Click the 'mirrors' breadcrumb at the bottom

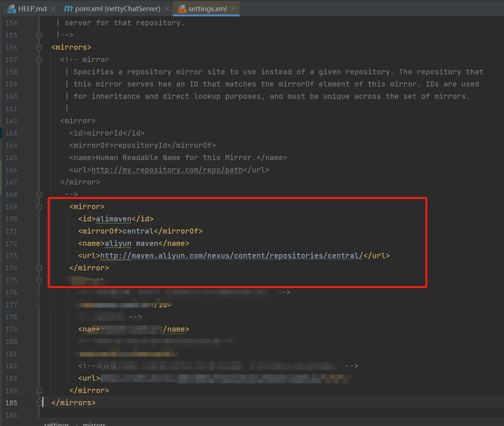94,424
